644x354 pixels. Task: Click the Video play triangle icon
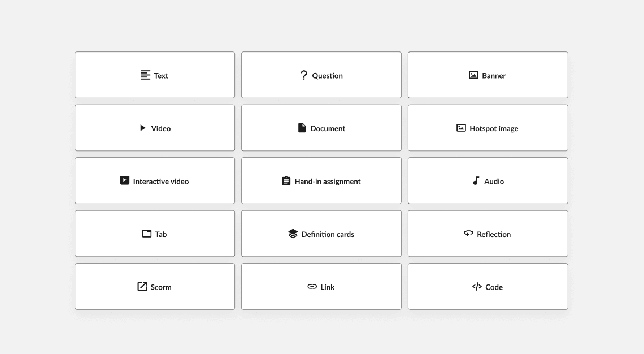(x=142, y=128)
